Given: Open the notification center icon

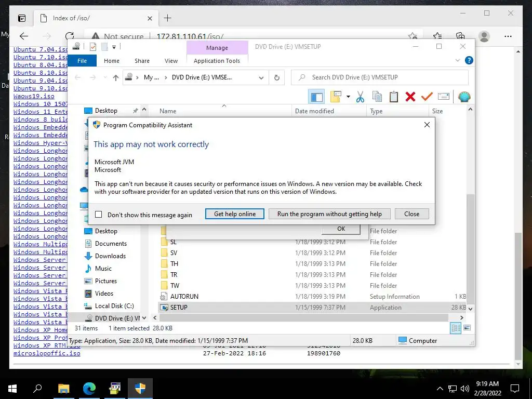Looking at the screenshot, I should (515, 389).
